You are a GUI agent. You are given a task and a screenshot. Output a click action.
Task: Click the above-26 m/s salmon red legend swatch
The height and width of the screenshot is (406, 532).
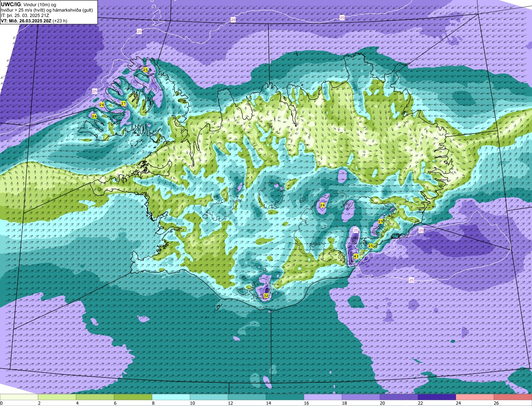tap(513, 397)
